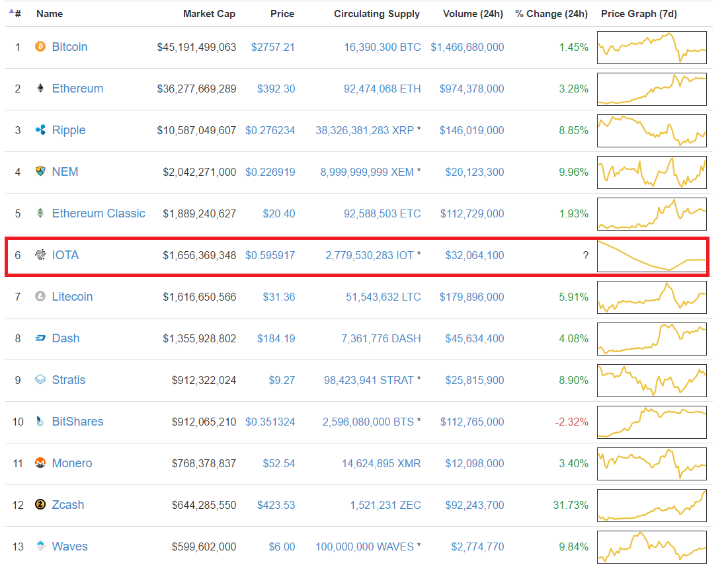Click the Litecoin logo icon
The image size is (728, 567).
(40, 297)
